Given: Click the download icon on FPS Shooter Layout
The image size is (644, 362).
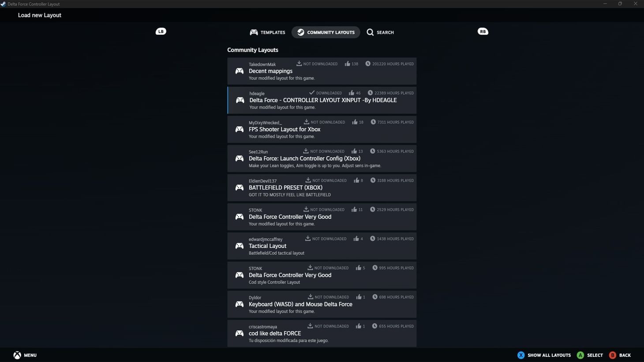Looking at the screenshot, I should (x=306, y=122).
